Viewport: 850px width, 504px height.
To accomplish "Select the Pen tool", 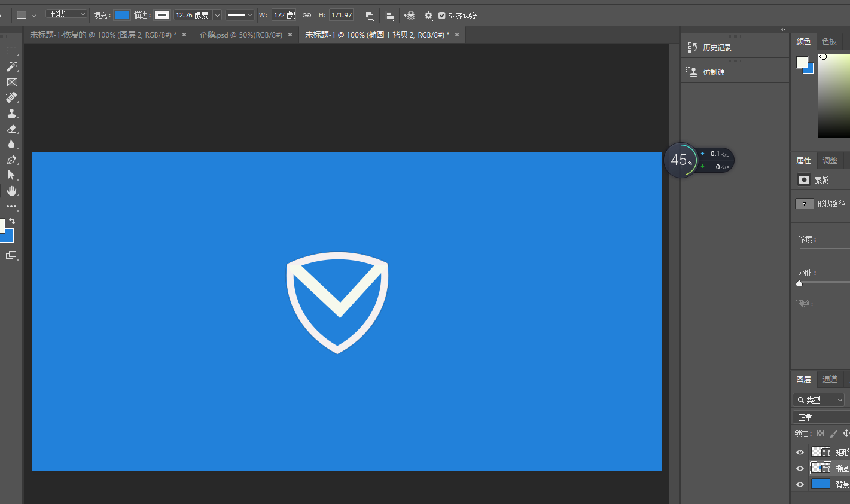I will (11, 160).
